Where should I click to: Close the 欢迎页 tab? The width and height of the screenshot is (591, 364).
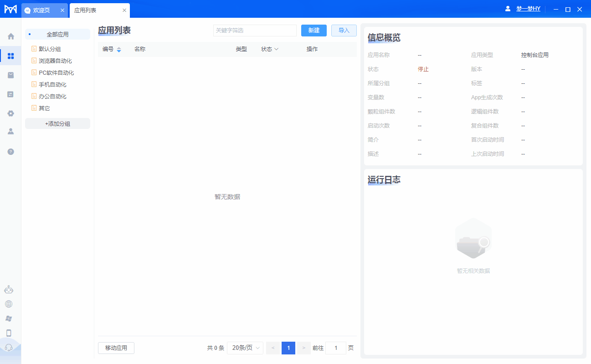point(62,10)
